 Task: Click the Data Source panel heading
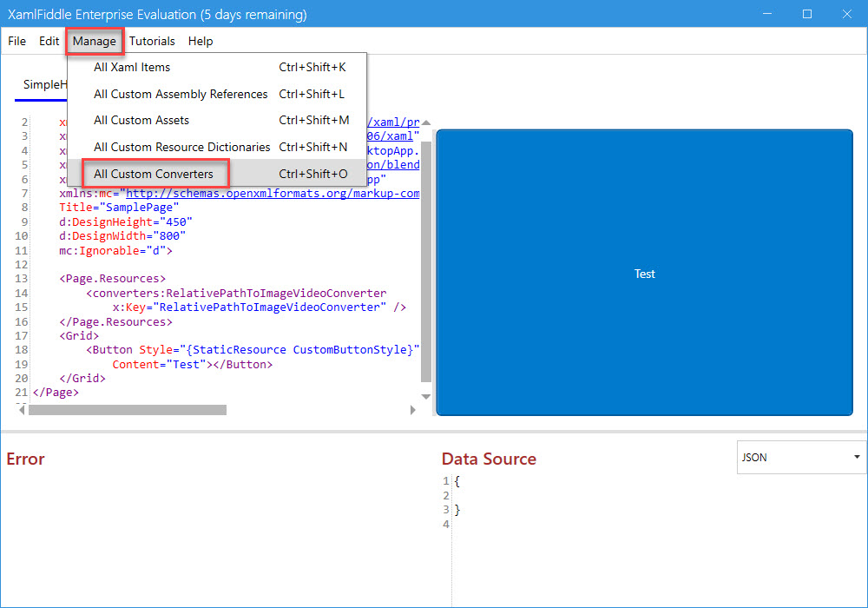(x=489, y=459)
